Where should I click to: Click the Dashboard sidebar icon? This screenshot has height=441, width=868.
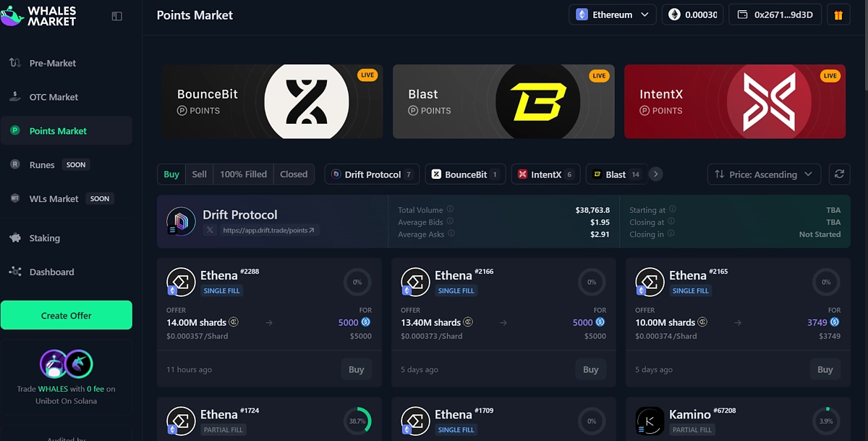pos(15,272)
